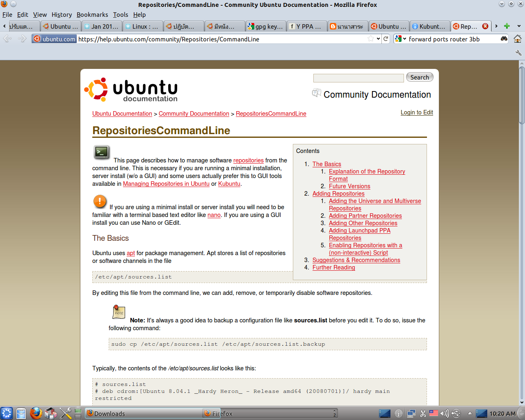Viewport: 525px width, 420px height.
Task: Launch Firefox from the panel launcher
Action: [x=36, y=413]
